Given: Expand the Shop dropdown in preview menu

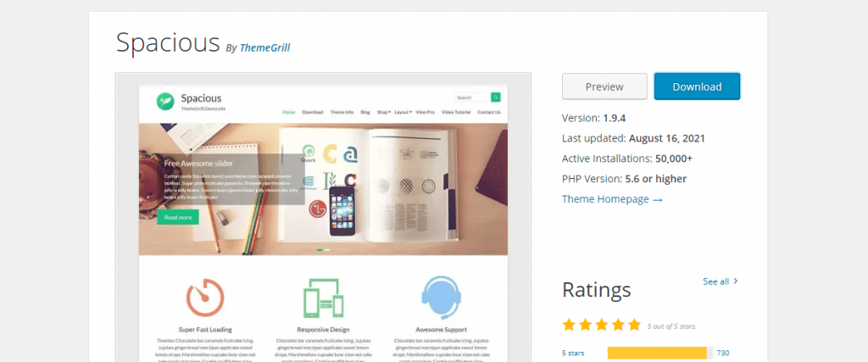Looking at the screenshot, I should [x=384, y=112].
